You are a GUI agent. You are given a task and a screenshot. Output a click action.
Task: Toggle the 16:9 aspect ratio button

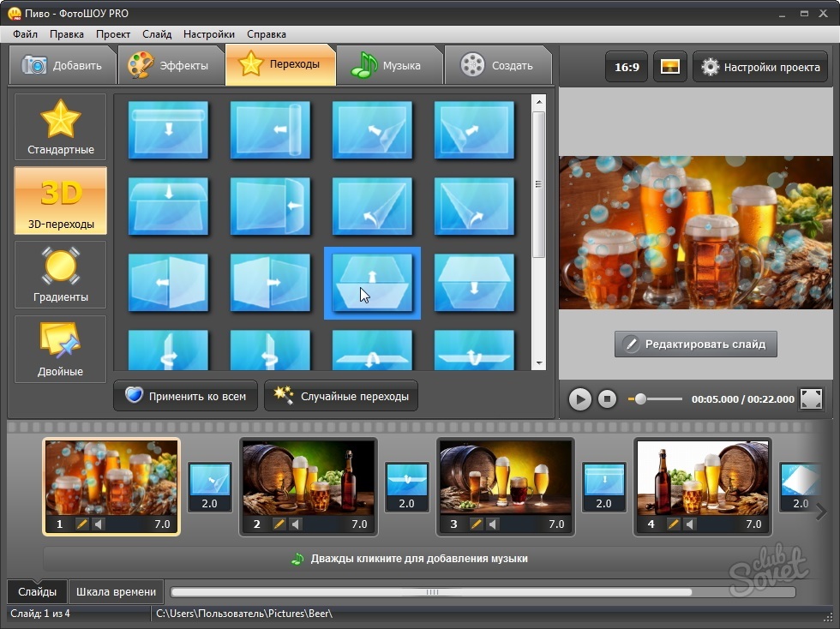point(626,67)
